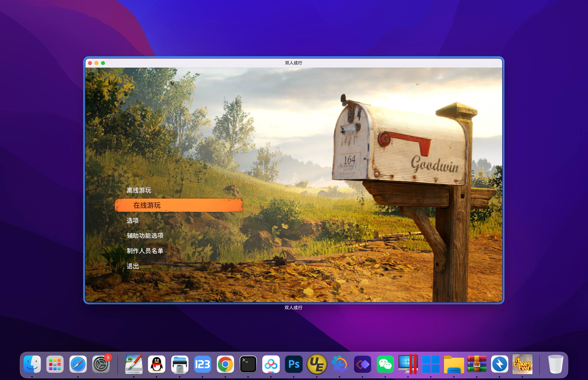This screenshot has height=380, width=588.
Task: Launch WeChat from the Dock
Action: pos(385,364)
